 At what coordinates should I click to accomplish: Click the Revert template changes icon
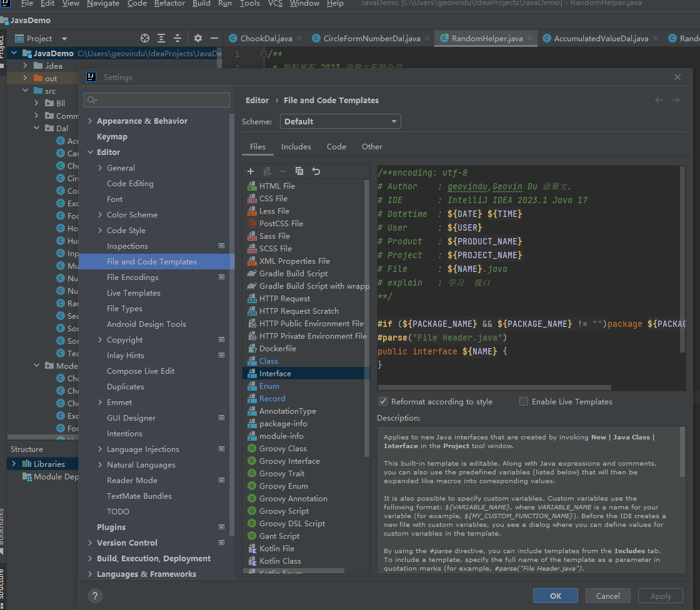tap(316, 171)
